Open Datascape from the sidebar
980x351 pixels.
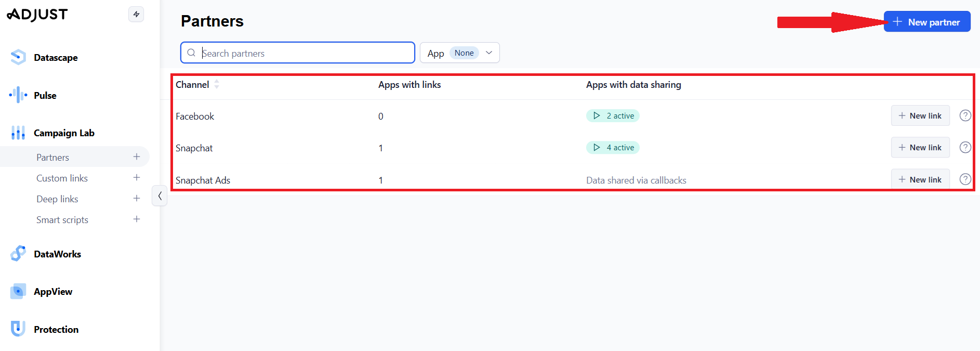point(55,58)
